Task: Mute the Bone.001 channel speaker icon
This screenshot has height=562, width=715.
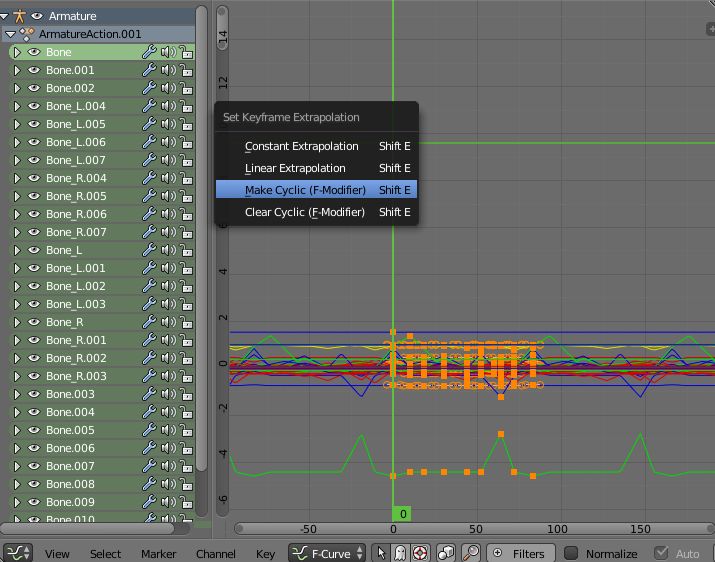Action: [x=168, y=70]
